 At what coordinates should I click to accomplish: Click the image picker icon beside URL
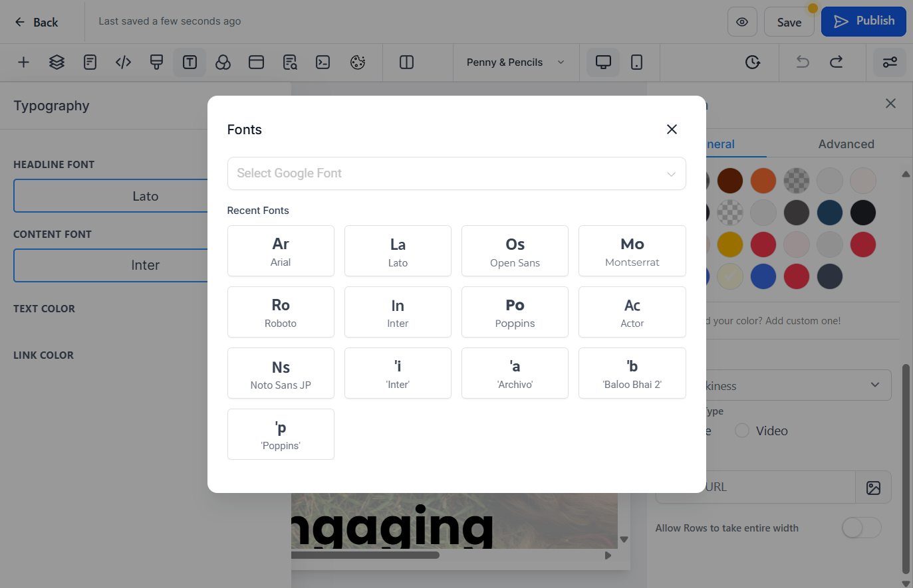(x=873, y=488)
